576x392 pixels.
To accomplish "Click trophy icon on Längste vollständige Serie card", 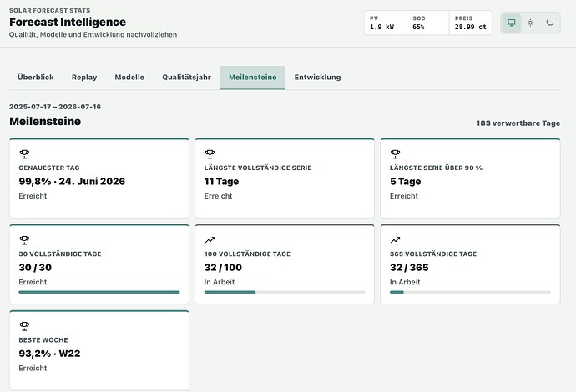I will [210, 153].
